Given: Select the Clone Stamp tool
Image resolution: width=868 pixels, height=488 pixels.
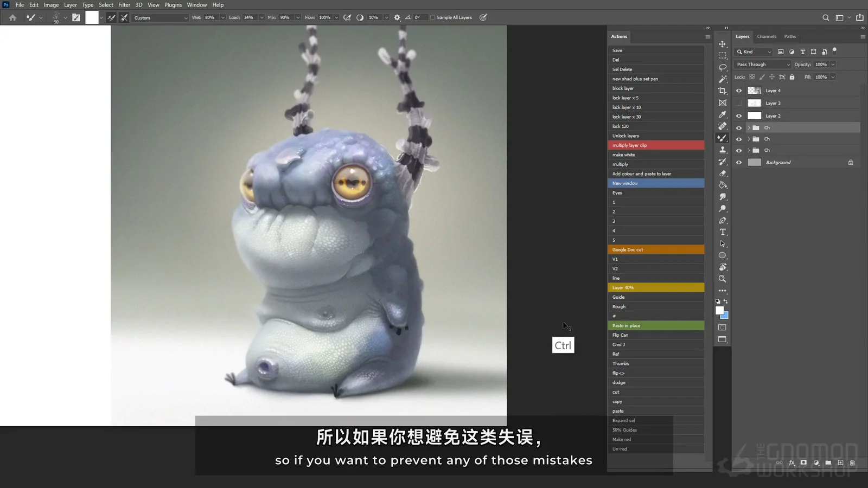Looking at the screenshot, I should point(722,150).
